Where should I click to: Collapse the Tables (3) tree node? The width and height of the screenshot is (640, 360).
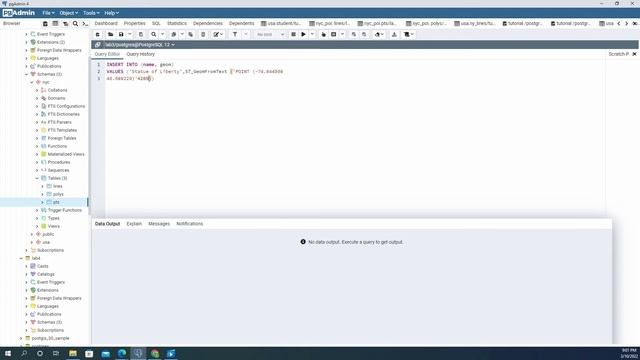pyautogui.click(x=37, y=178)
